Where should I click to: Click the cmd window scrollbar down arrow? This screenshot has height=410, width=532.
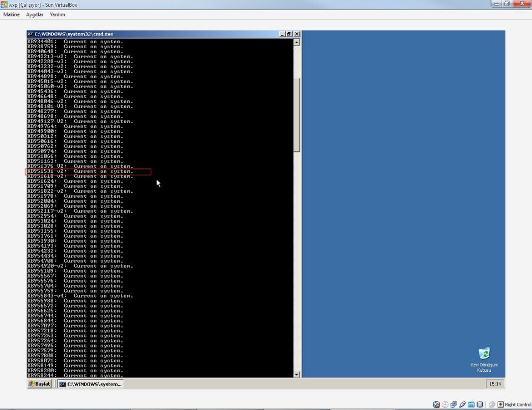[296, 375]
